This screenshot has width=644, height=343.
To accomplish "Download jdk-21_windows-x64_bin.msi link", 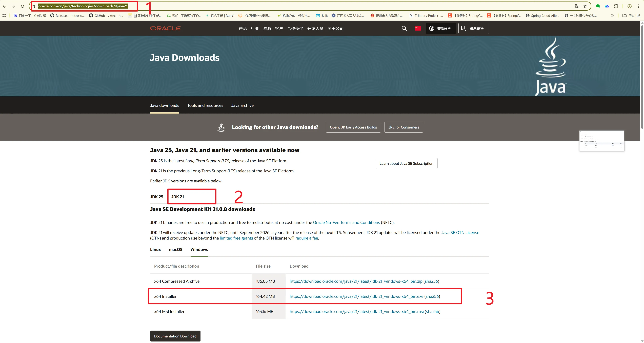I will tap(356, 312).
